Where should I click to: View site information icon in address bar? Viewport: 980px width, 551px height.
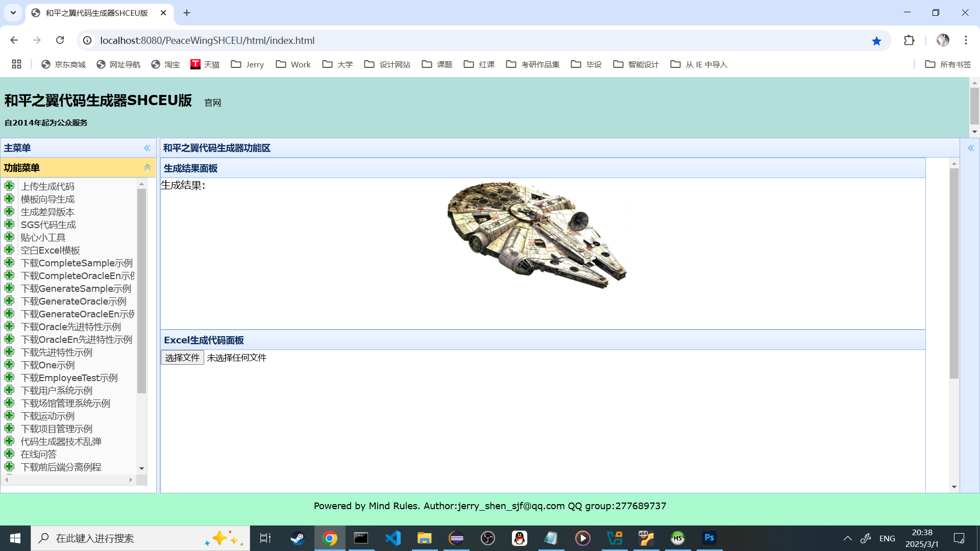click(87, 40)
